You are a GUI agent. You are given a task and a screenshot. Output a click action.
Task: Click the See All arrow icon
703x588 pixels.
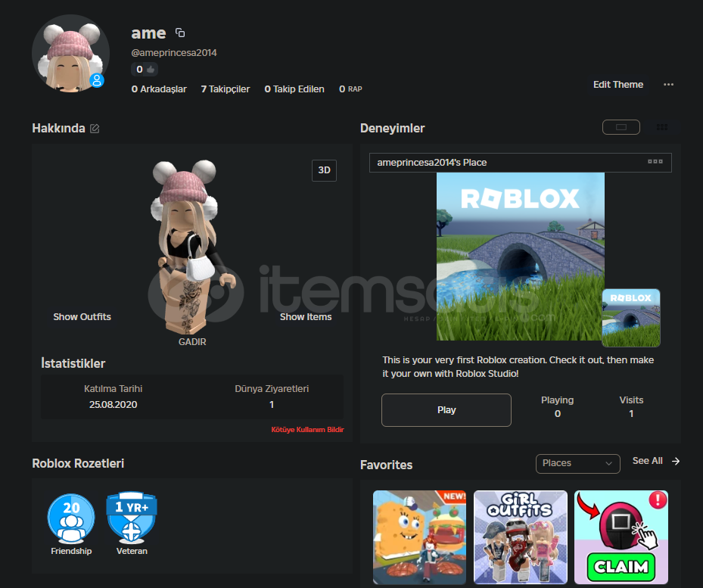[676, 461]
